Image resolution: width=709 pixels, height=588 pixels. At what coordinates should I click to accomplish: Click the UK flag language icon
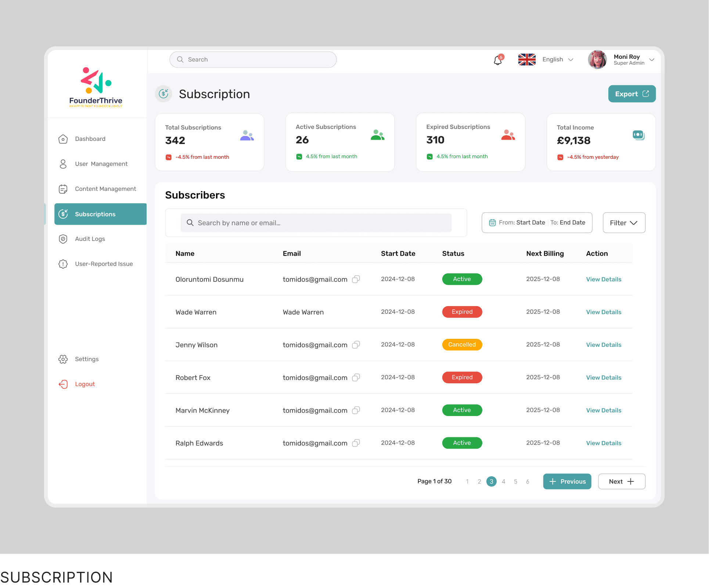(527, 60)
